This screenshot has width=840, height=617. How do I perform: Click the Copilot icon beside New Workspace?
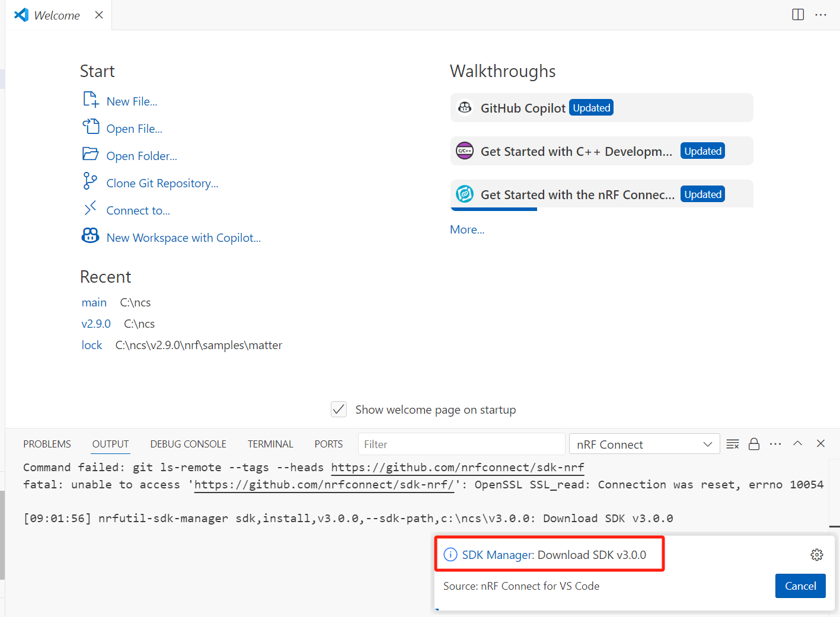90,235
